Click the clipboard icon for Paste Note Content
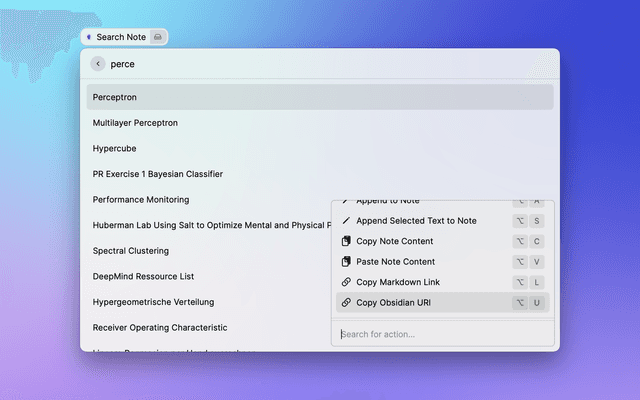Viewport: 640px width, 400px height. coord(346,261)
